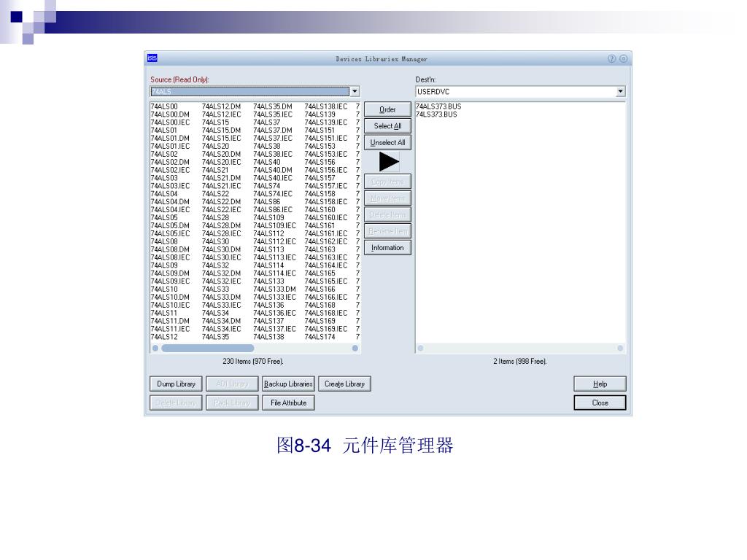
Task: Select 74ALS10.DM in the source list
Action: (x=170, y=297)
